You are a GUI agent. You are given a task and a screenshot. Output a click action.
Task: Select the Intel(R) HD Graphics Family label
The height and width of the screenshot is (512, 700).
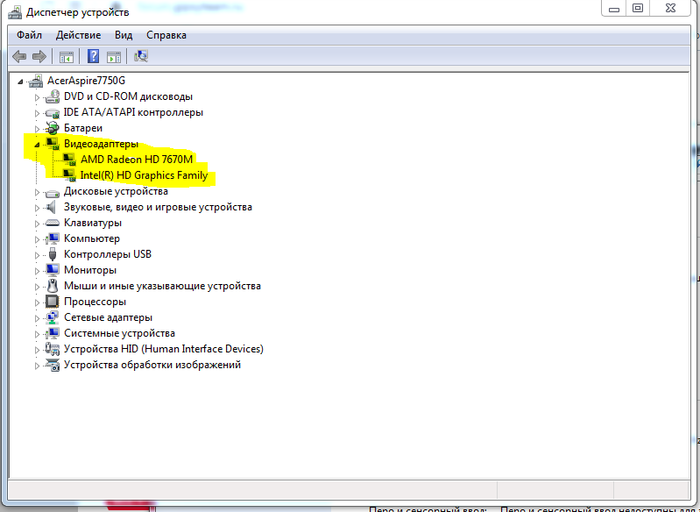coord(144,175)
